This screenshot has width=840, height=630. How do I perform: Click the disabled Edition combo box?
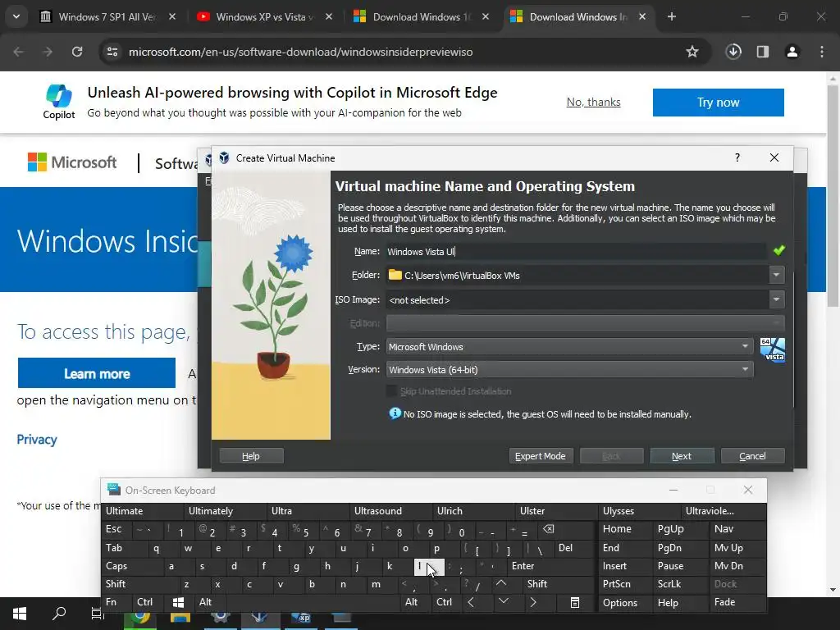(585, 323)
